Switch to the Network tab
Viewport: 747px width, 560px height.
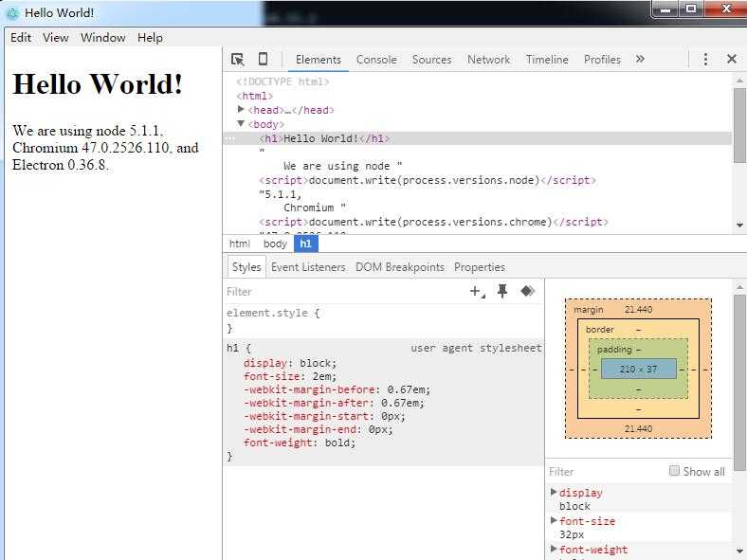tap(488, 60)
